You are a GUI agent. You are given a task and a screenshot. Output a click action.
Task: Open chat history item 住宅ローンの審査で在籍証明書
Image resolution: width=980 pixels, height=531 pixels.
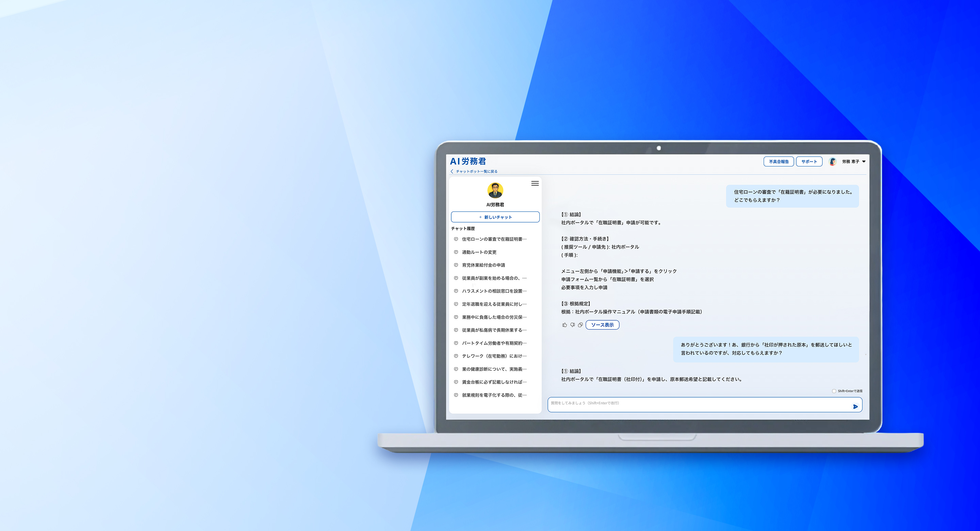coord(494,239)
